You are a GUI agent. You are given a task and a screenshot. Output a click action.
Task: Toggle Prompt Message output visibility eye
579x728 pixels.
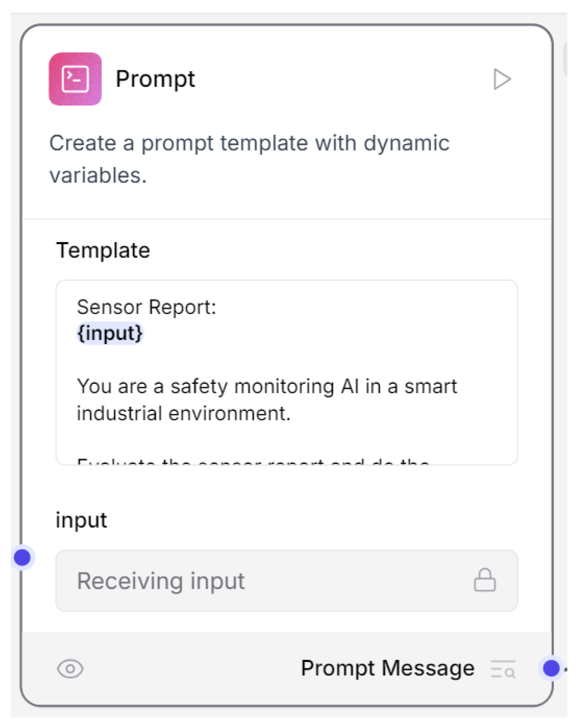pos(70,669)
